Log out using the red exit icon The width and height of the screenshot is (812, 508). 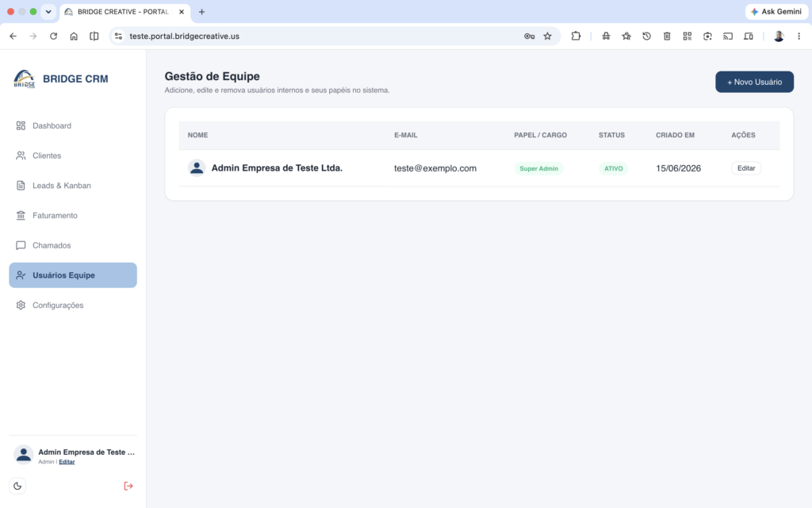128,487
